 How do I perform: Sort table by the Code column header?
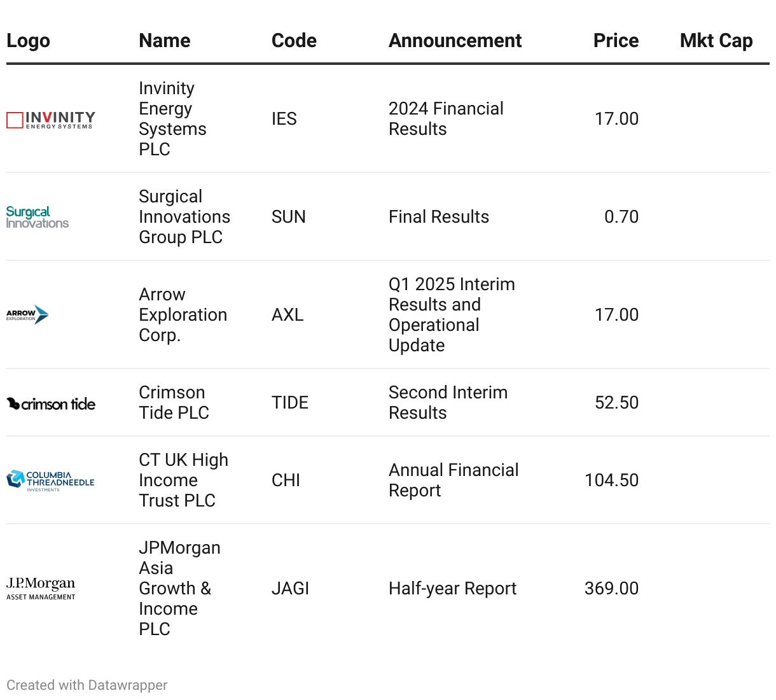pos(294,41)
